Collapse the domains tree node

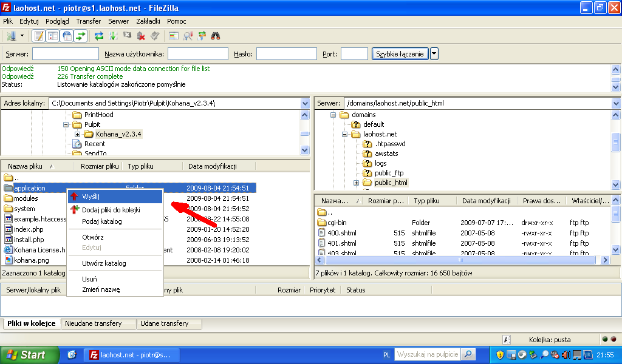pos(333,115)
